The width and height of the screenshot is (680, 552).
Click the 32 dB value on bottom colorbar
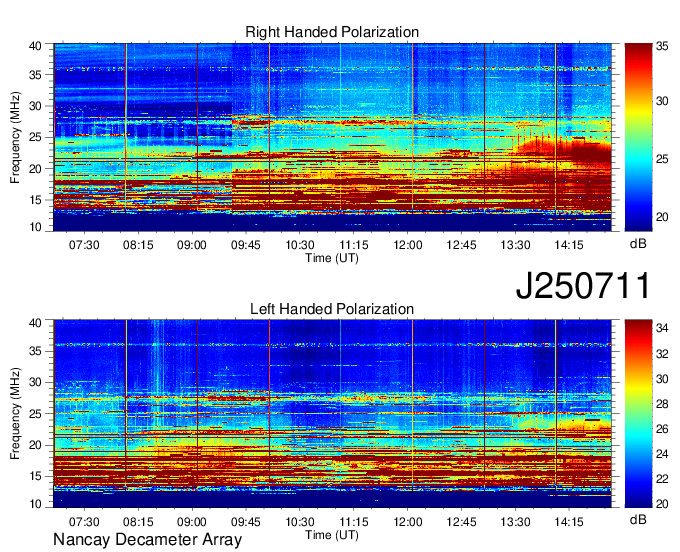(662, 354)
